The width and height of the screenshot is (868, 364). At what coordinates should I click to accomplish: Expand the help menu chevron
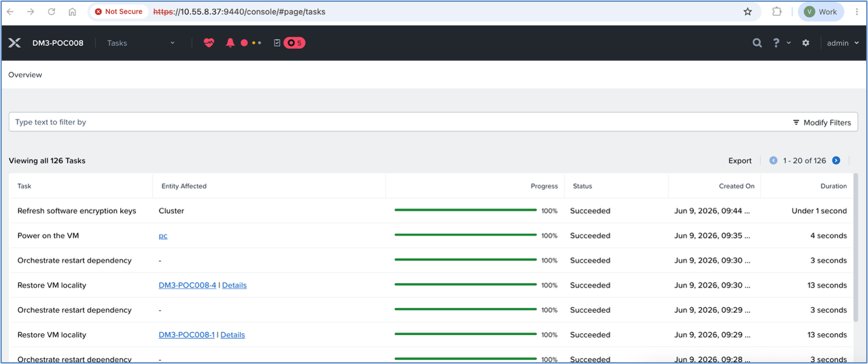[x=789, y=43]
